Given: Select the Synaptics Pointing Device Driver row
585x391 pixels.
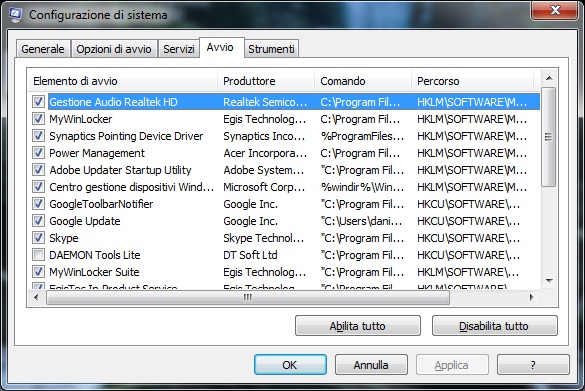Looking at the screenshot, I should click(x=286, y=136).
